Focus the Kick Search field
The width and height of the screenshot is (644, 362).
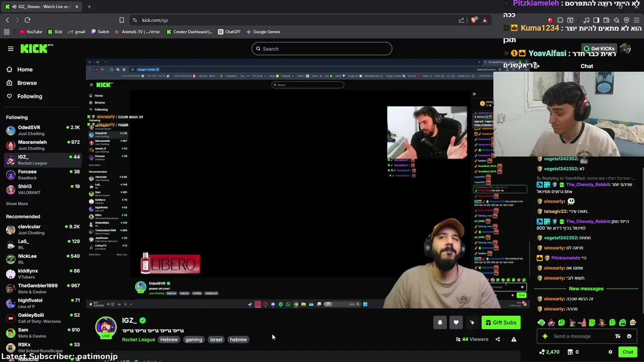click(x=322, y=49)
